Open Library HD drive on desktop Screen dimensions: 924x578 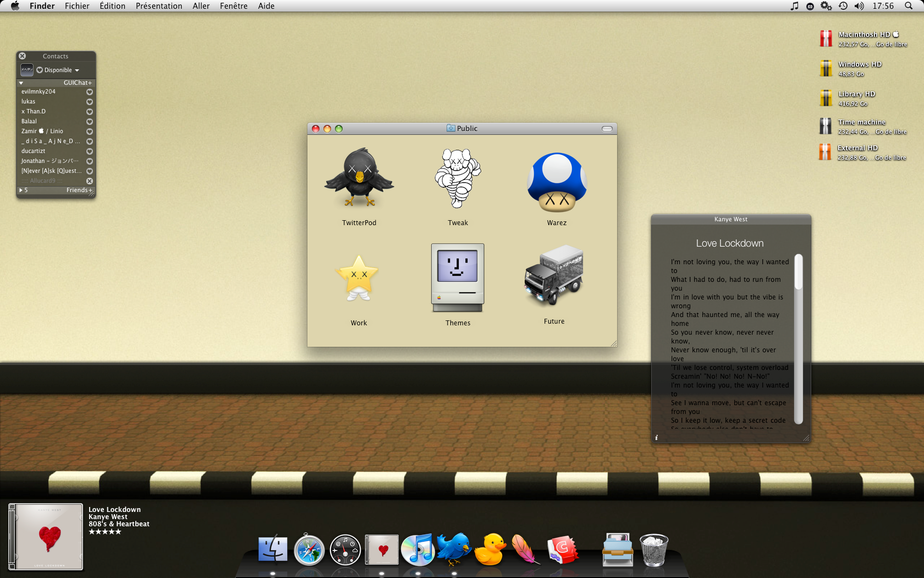pos(826,98)
